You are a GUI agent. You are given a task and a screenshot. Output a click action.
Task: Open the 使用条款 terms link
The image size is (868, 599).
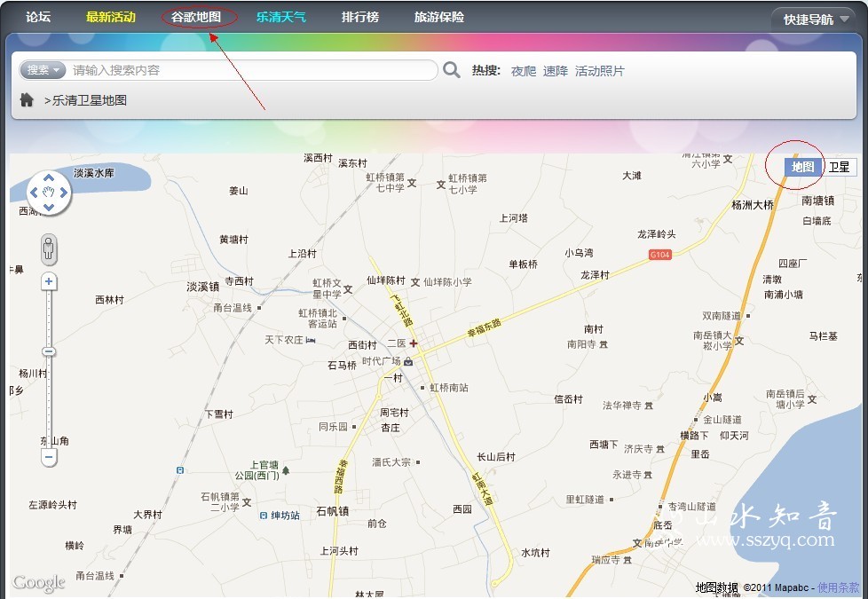(x=838, y=587)
